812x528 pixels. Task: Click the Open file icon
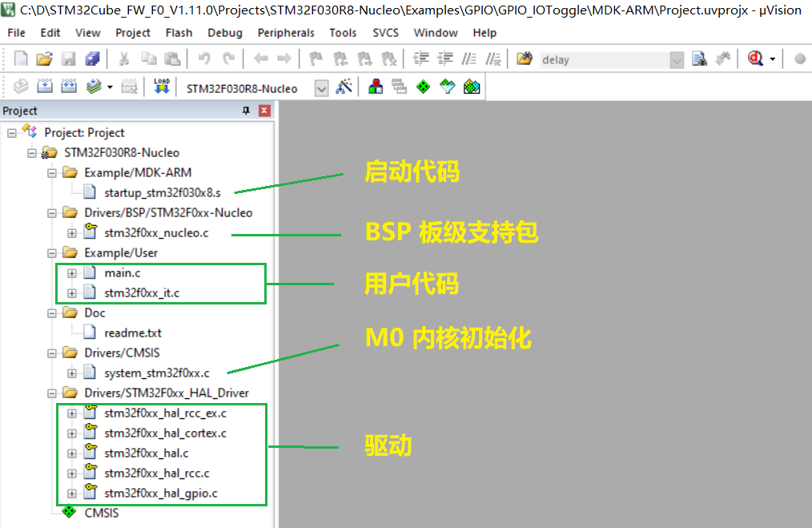click(x=45, y=59)
